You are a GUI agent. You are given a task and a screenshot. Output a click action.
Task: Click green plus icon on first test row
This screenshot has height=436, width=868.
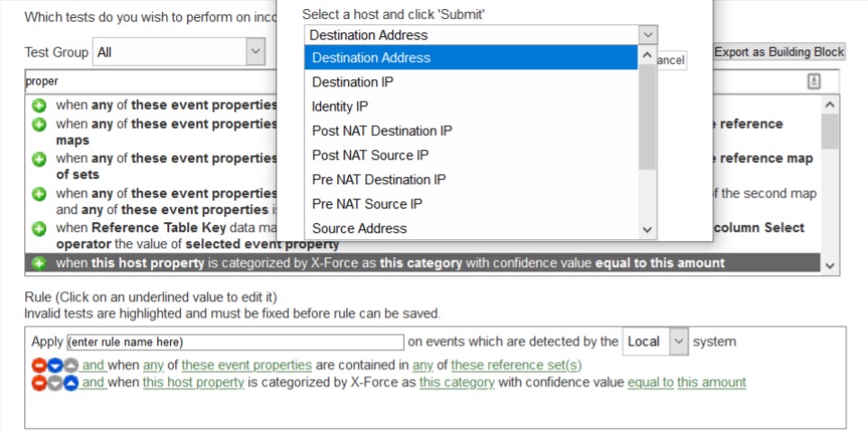[39, 105]
